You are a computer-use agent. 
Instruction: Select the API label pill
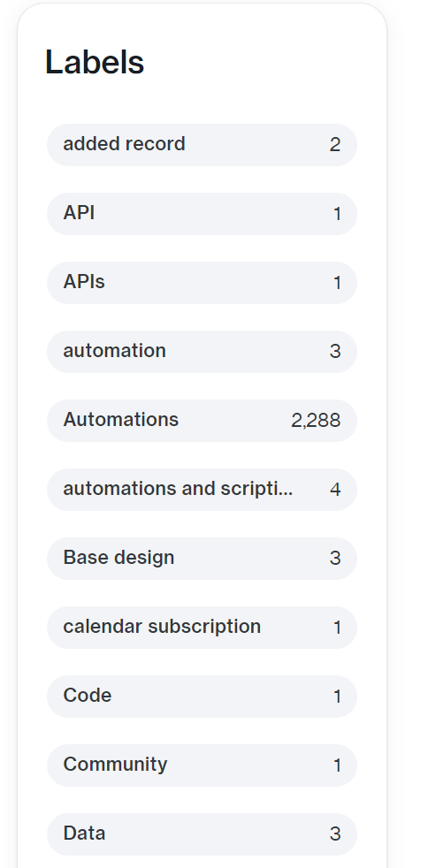[202, 214]
